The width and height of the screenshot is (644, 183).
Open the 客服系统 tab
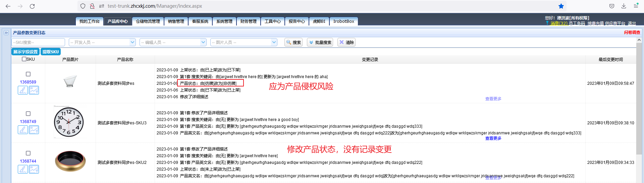[200, 21]
